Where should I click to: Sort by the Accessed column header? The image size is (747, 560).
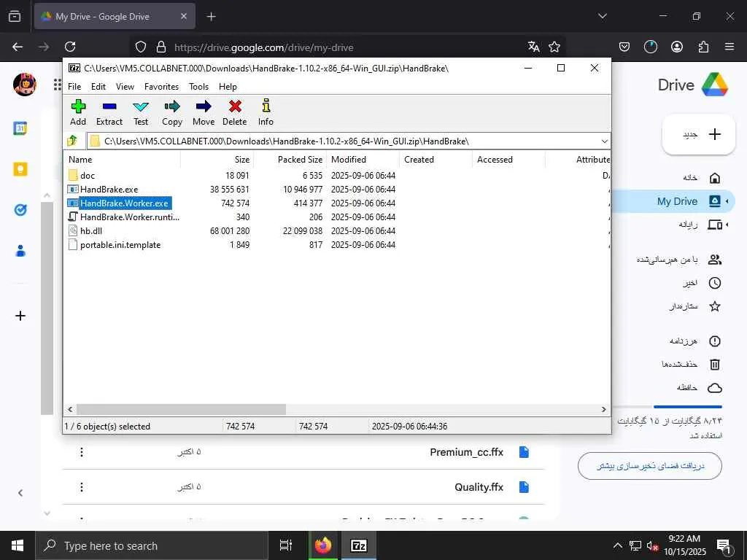point(508,160)
